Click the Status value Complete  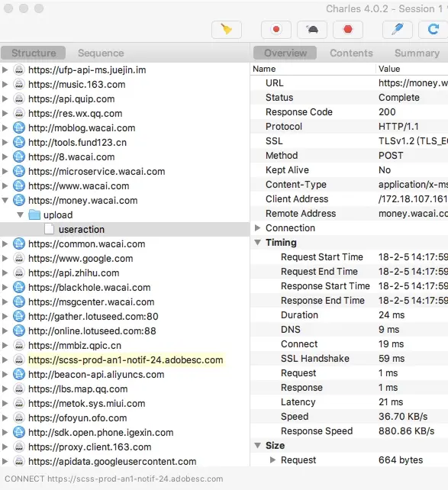pos(399,98)
